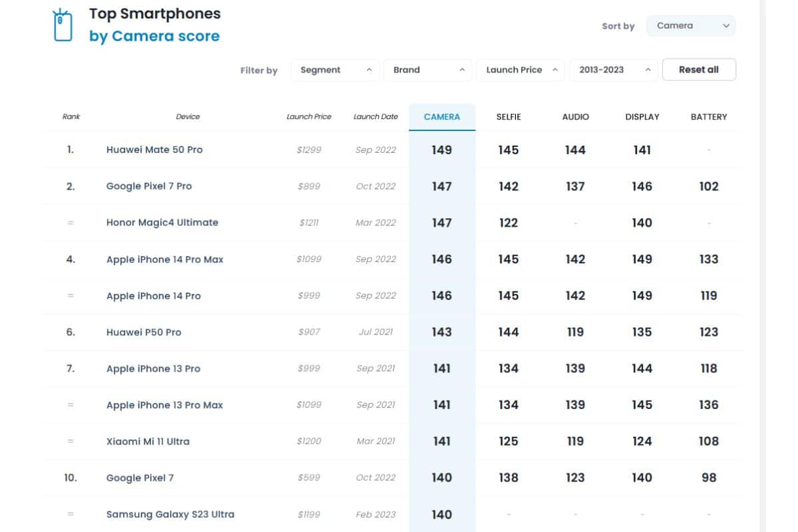The width and height of the screenshot is (798, 532).
Task: Open the Samsung Galaxy S23 Ultra entry
Action: pos(170,515)
